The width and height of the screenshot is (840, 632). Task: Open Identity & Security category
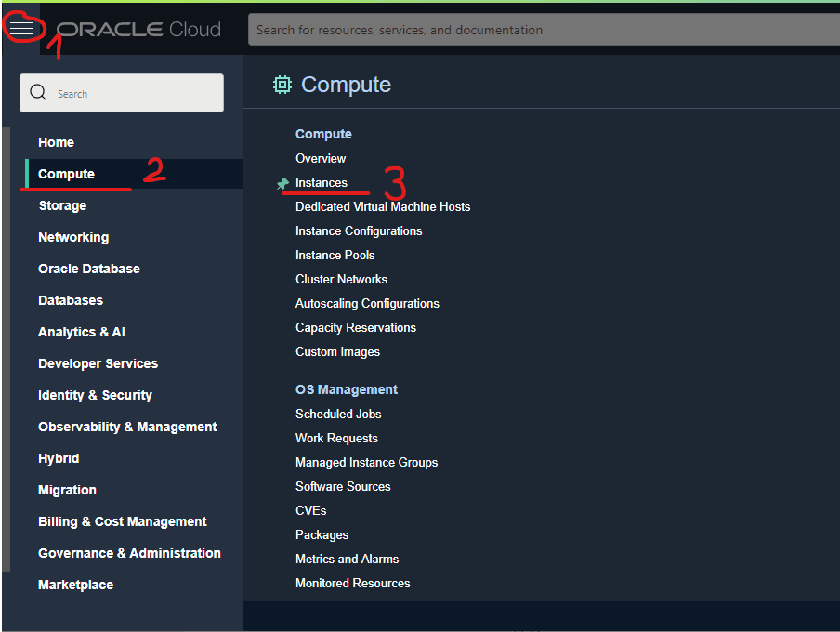[x=96, y=396]
